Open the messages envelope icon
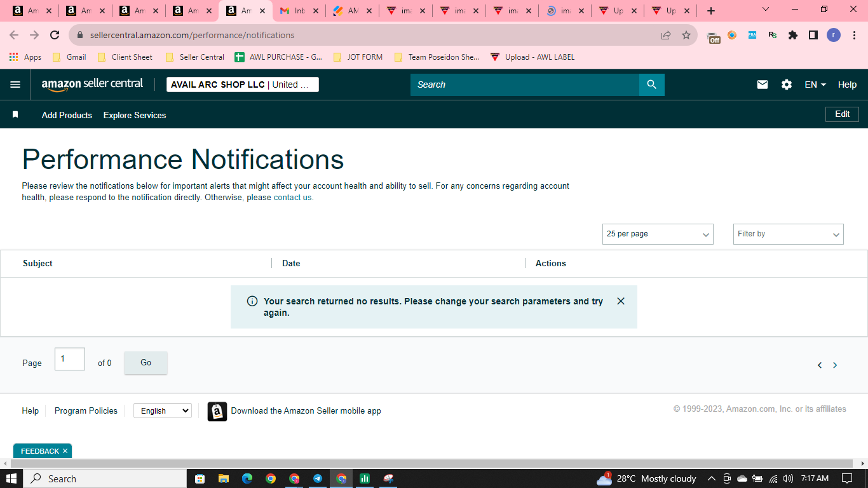868x488 pixels. [763, 85]
